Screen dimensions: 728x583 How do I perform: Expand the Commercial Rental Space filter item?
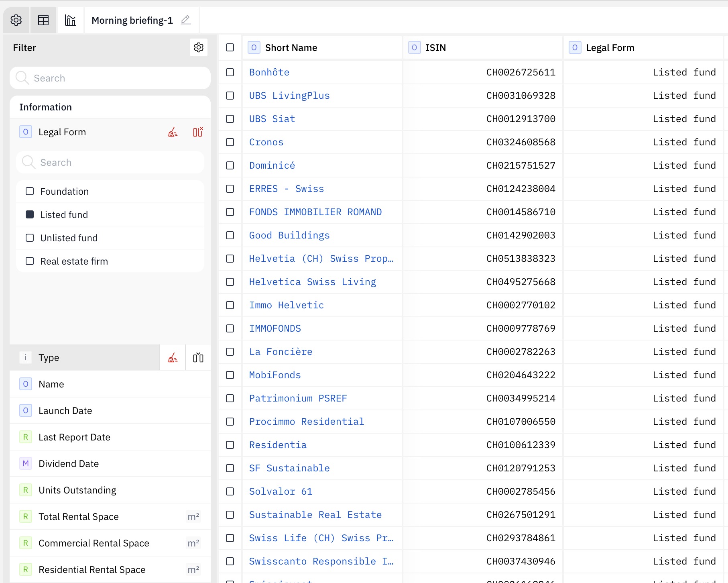(x=110, y=543)
